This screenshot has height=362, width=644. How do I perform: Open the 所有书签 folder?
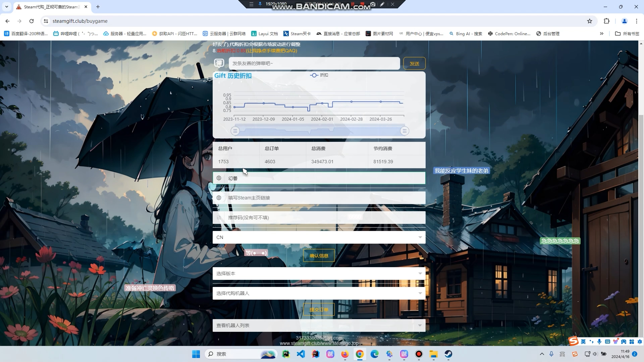coord(627,34)
